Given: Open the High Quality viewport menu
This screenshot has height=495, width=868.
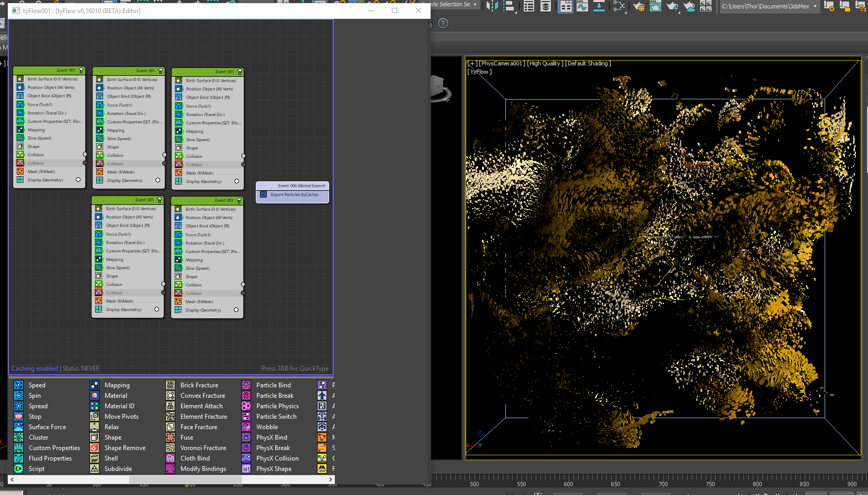Looking at the screenshot, I should (x=545, y=63).
